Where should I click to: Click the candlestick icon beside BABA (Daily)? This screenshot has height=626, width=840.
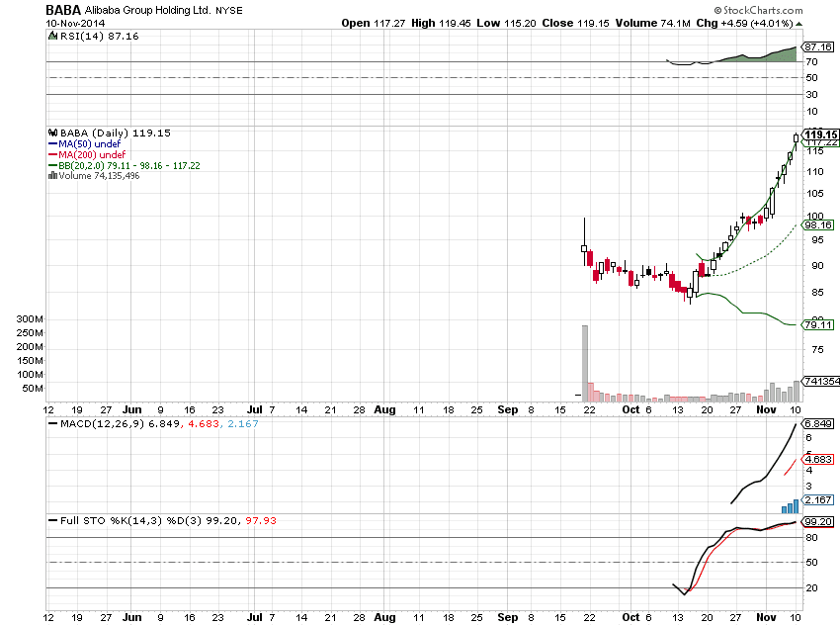coord(52,133)
